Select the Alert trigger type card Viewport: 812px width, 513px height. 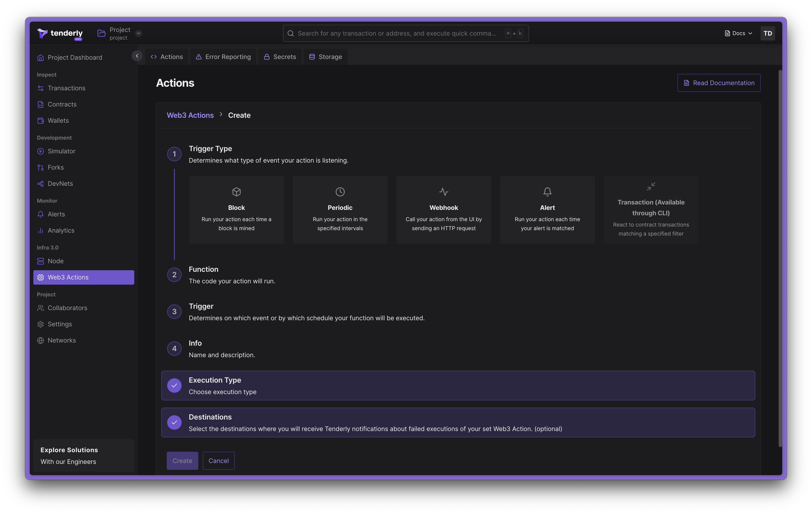click(x=547, y=210)
